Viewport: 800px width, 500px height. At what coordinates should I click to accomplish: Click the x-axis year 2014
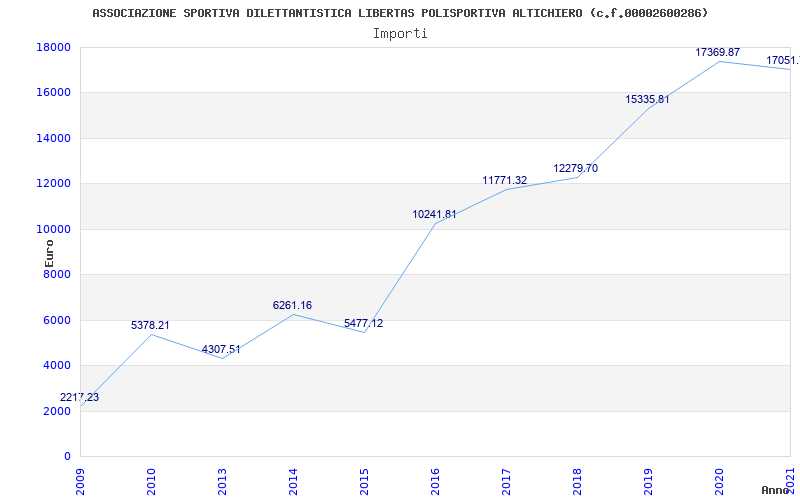293,480
